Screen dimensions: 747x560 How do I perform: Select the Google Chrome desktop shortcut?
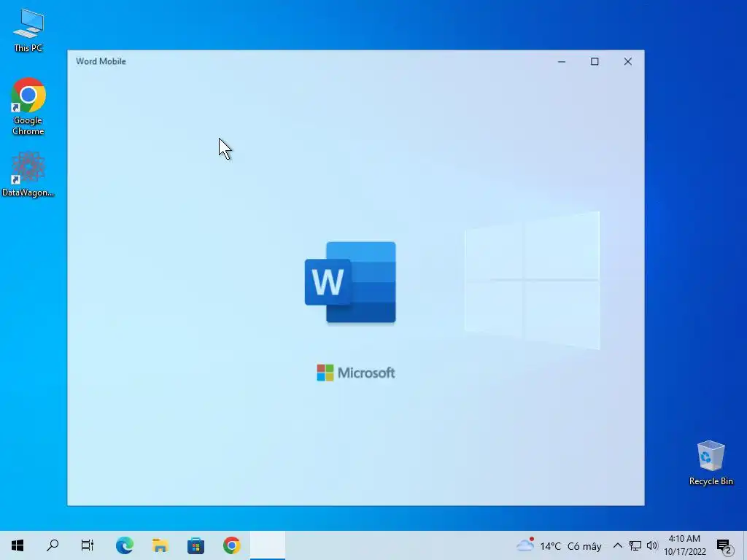click(28, 106)
